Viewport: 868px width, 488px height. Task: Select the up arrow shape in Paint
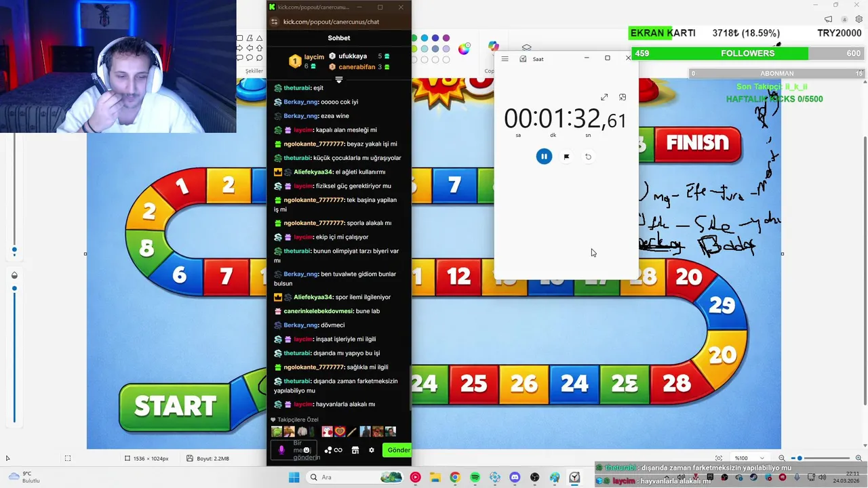click(x=260, y=48)
